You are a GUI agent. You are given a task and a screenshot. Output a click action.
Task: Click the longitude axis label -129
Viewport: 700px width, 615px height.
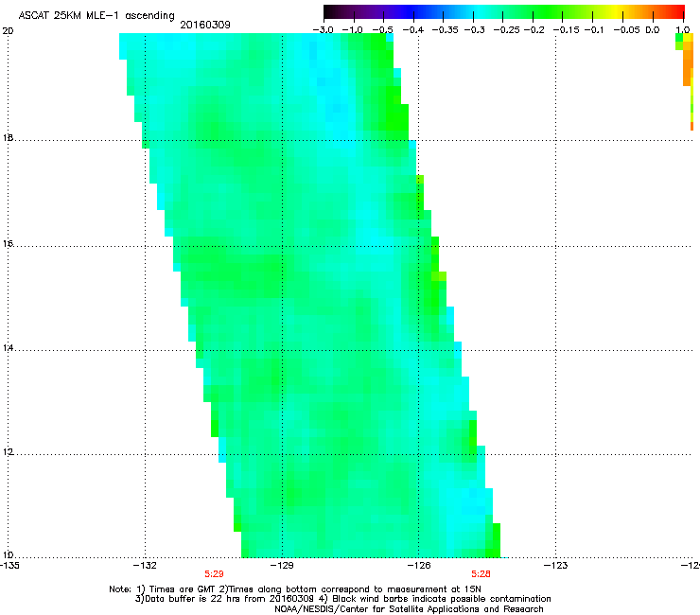(282, 566)
